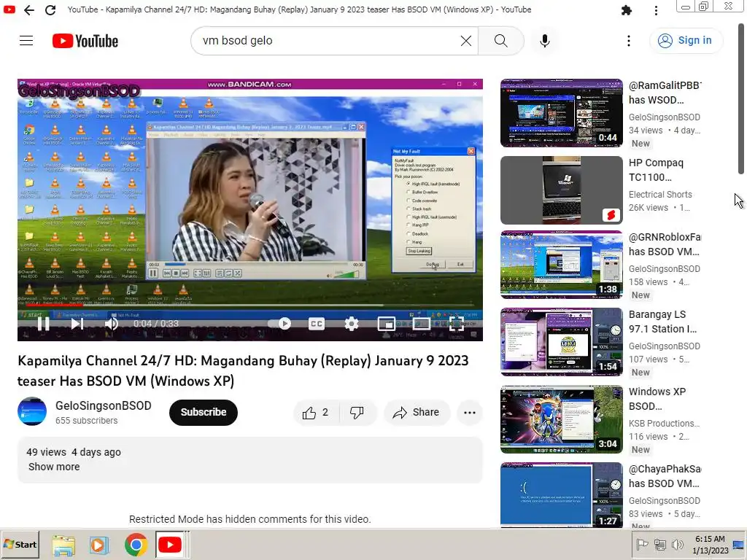The image size is (747, 560).
Task: Open @ChayaPhakSa has BSOD VM thumbnail
Action: click(561, 495)
